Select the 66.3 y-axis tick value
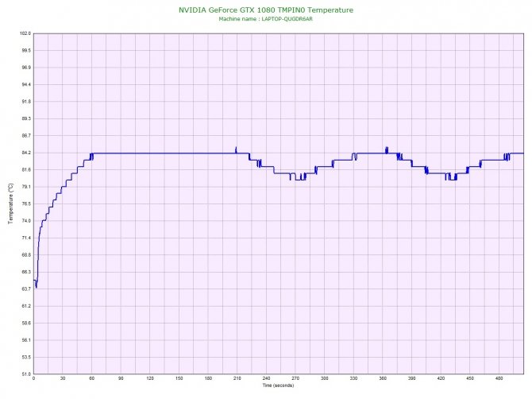This screenshot has width=532, height=399. pos(26,272)
